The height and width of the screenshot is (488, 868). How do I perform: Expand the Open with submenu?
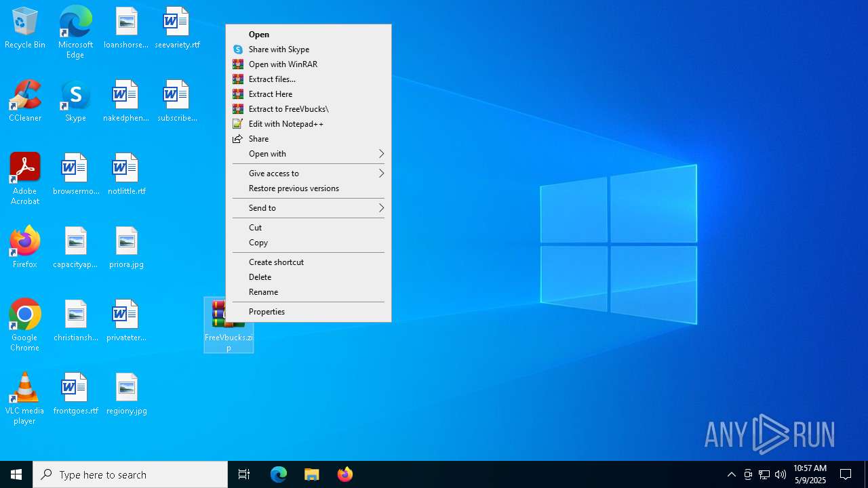click(309, 154)
